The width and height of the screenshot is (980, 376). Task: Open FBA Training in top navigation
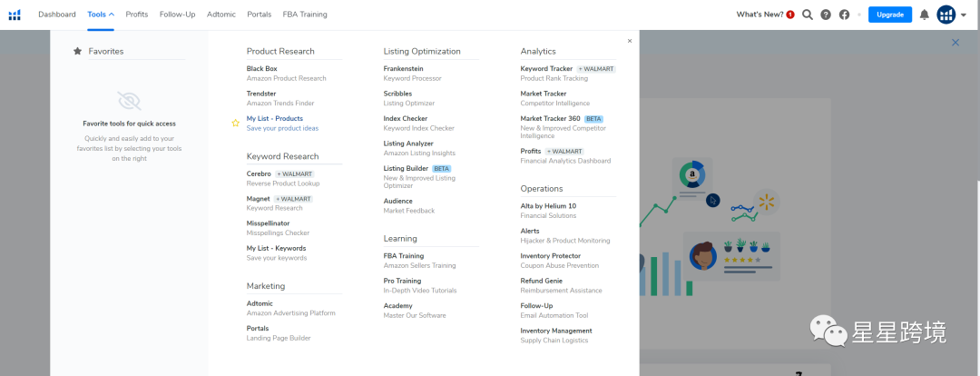tap(305, 15)
